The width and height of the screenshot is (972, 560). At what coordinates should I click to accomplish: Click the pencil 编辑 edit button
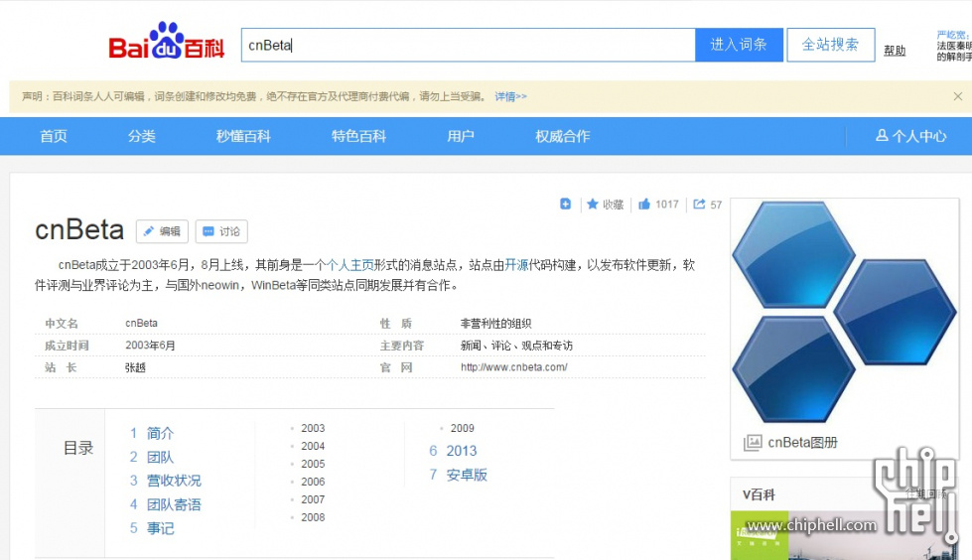tap(163, 231)
